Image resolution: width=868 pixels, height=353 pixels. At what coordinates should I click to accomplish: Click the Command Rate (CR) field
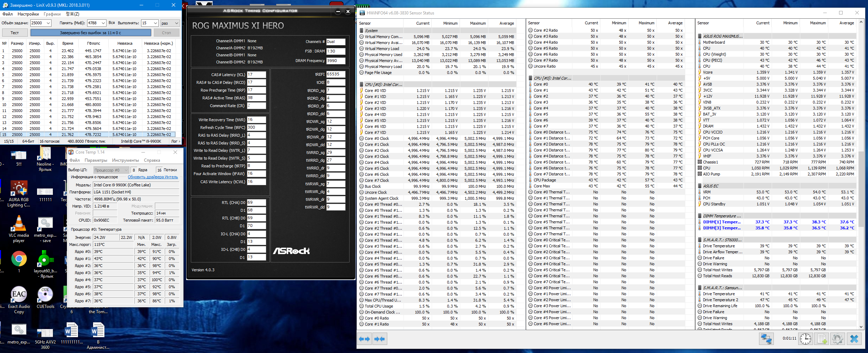coord(256,106)
